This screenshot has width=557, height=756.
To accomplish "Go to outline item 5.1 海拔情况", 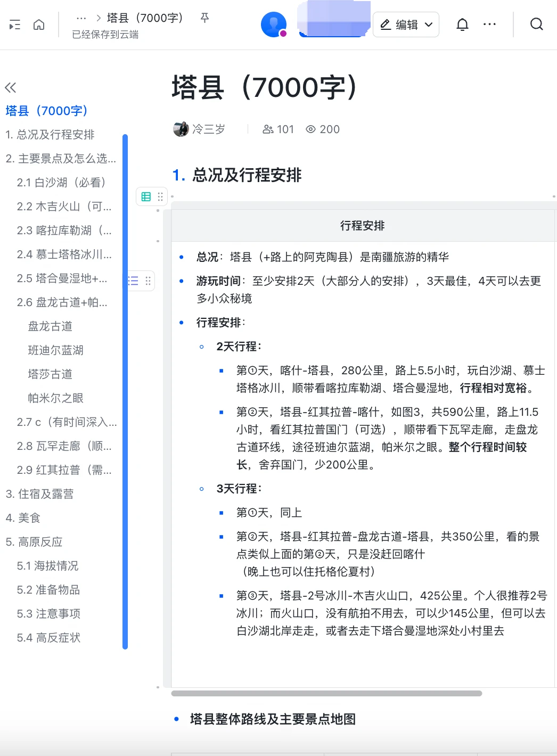I will pos(48,566).
